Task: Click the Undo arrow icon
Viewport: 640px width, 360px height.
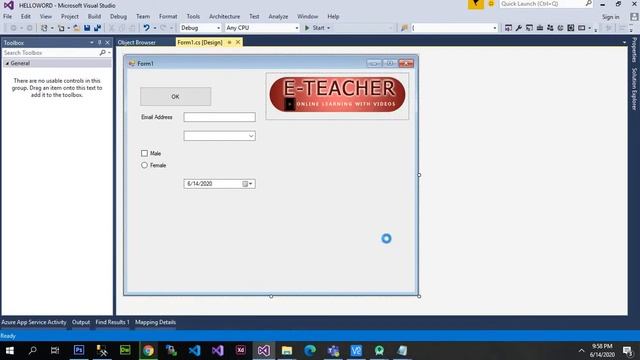Action: click(146, 28)
